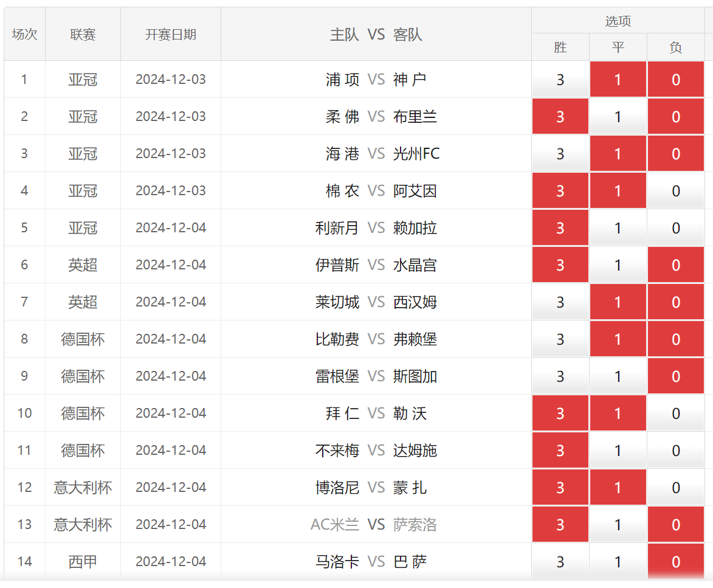Viewport: 713px width, 588px height.
Task: Select win option 3 for 海港 VS 光州FC
Action: tap(560, 154)
